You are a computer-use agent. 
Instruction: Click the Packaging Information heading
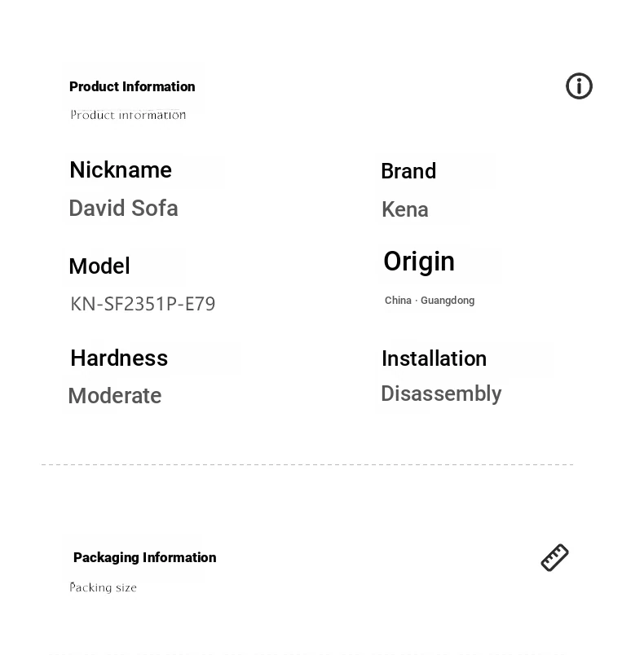click(x=144, y=558)
